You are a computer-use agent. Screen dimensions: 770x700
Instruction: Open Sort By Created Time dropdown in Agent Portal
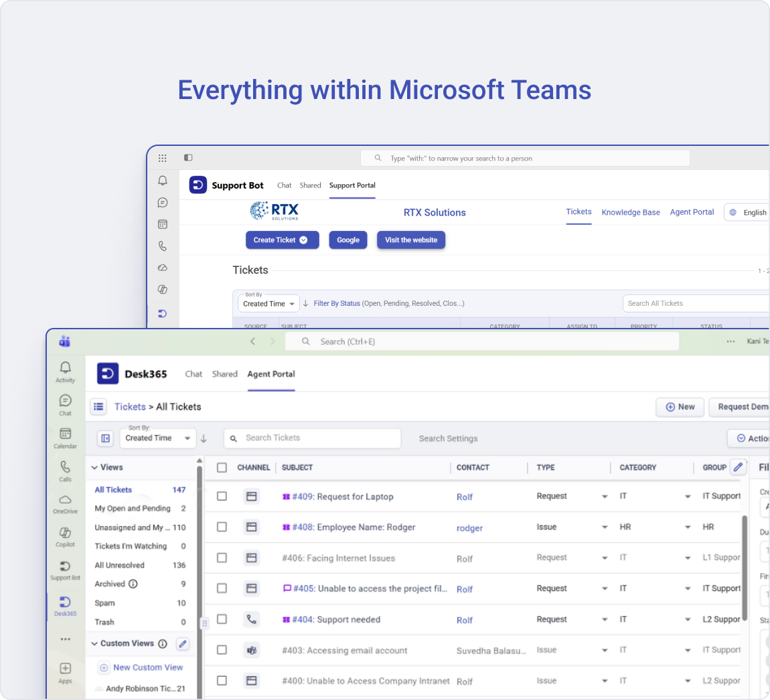pos(157,438)
